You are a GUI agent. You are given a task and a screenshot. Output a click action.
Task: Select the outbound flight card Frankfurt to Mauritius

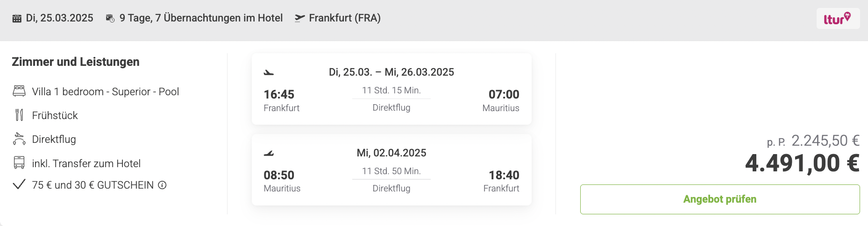click(391, 89)
